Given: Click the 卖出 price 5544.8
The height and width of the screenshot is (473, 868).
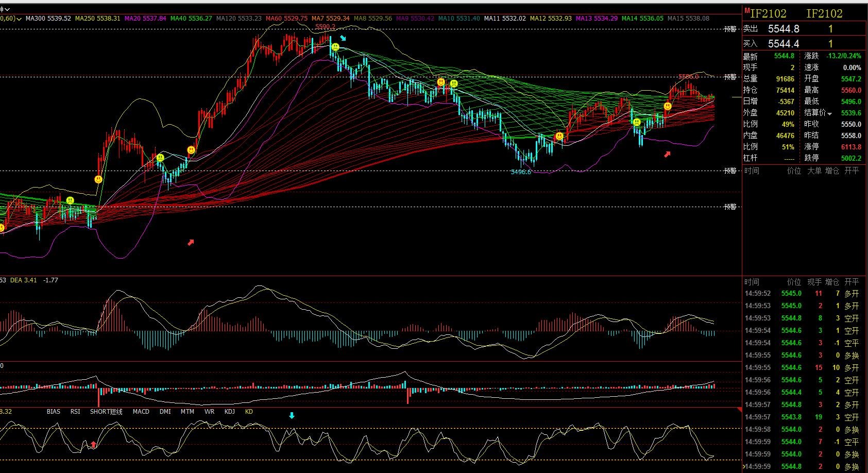Looking at the screenshot, I should click(x=784, y=29).
